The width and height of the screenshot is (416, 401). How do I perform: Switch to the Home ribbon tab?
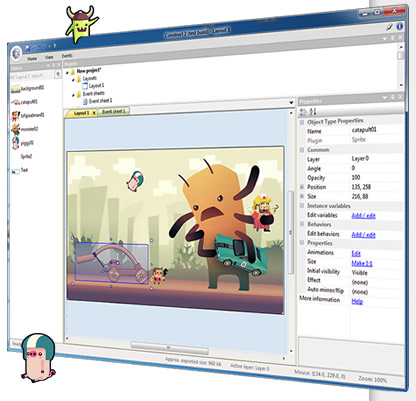[32, 59]
